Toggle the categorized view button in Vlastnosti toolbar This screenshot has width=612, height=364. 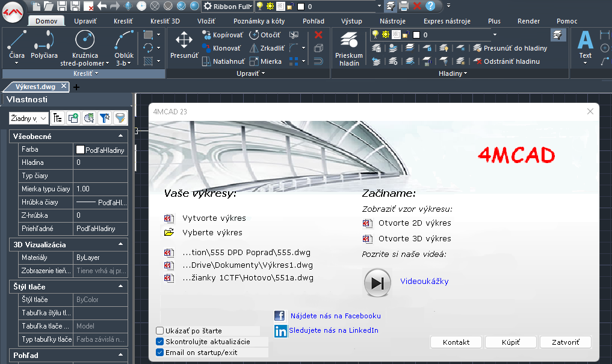57,118
